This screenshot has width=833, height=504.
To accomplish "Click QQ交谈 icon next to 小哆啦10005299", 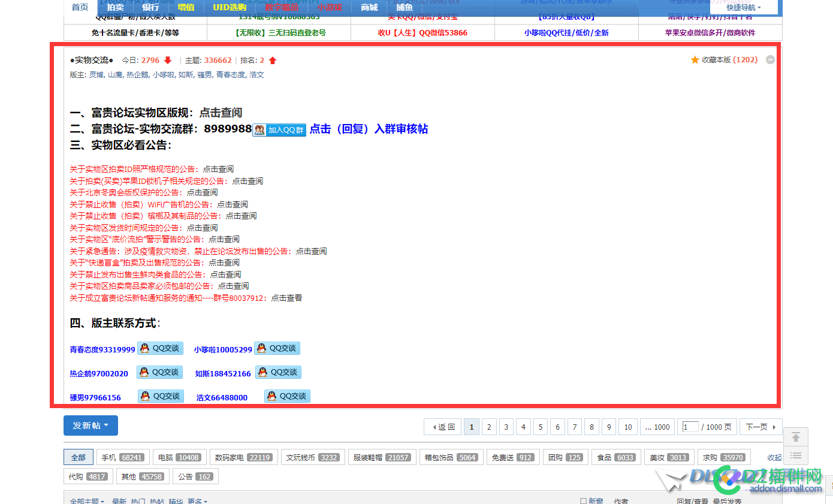I will 277,348.
